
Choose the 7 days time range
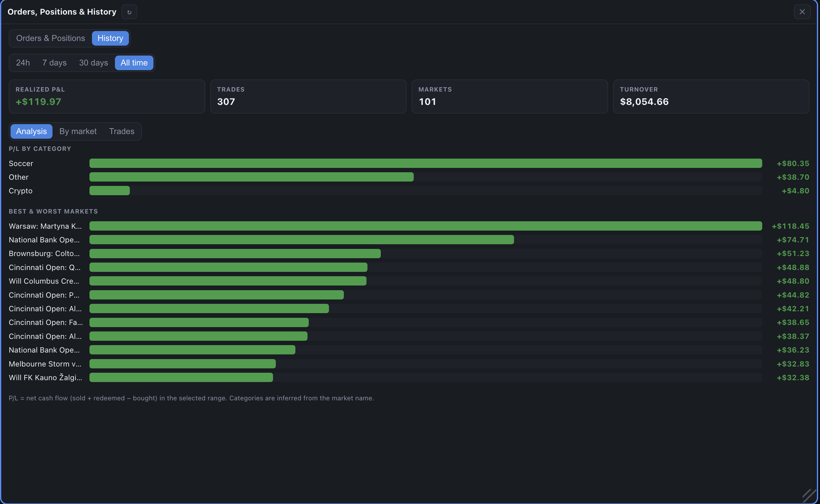[x=54, y=63]
